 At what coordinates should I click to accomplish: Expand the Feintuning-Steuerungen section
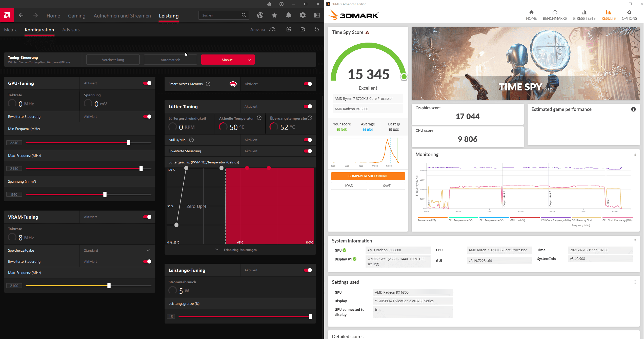[x=240, y=250]
